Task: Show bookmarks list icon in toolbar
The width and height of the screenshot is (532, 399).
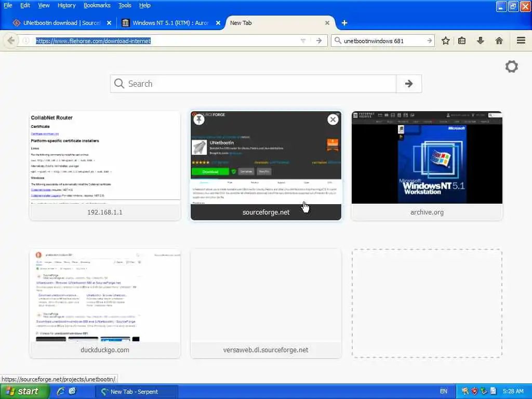Action: pyautogui.click(x=462, y=41)
